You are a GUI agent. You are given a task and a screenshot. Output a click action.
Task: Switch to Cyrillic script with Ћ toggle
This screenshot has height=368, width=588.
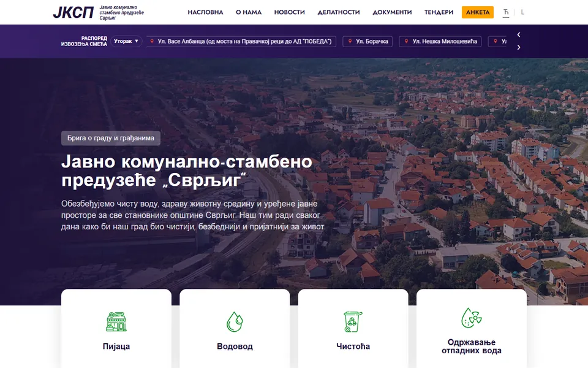(x=506, y=12)
